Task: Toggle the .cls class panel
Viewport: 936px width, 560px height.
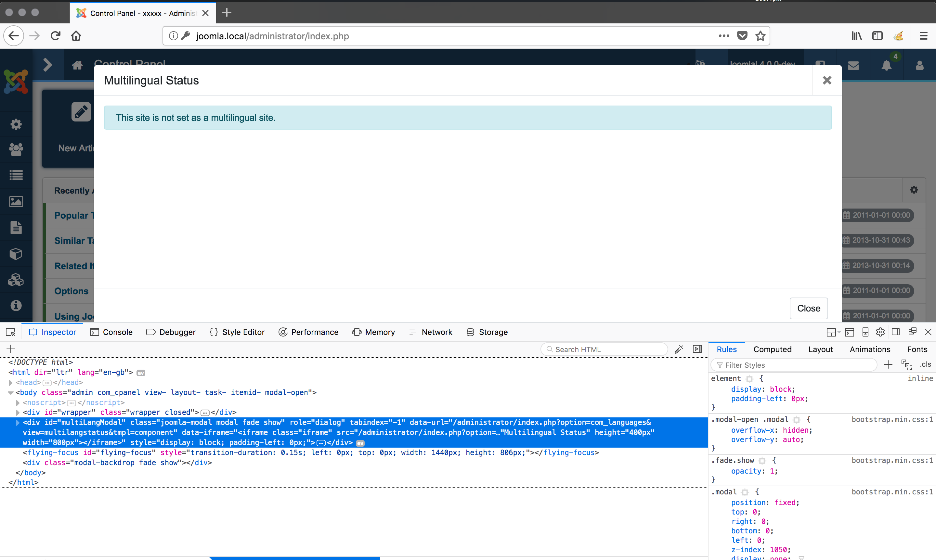Action: [x=925, y=364]
